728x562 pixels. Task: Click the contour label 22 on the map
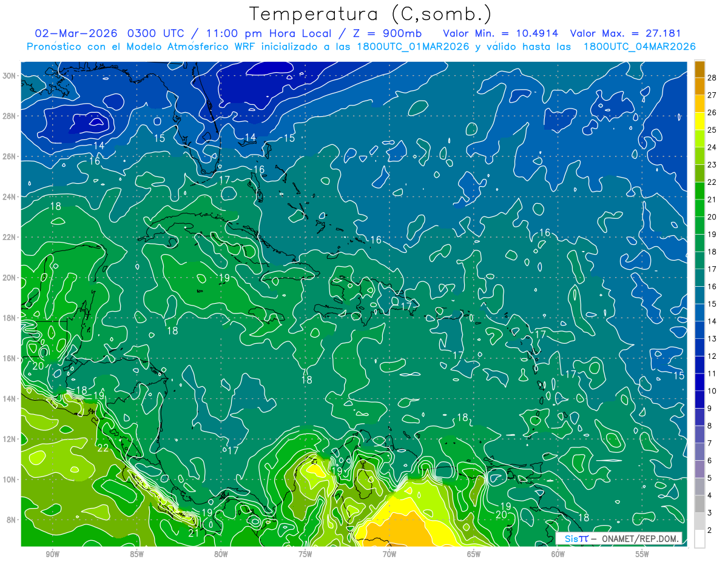coord(103,448)
